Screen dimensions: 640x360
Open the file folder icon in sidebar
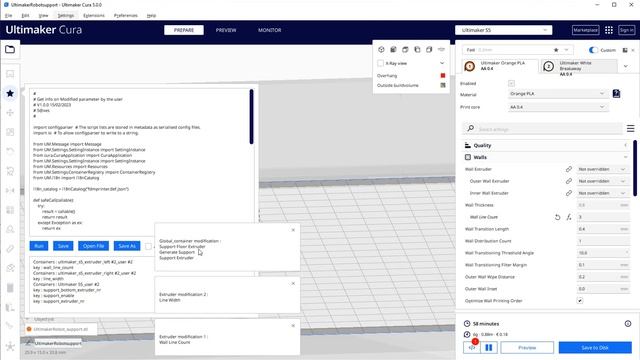click(10, 49)
